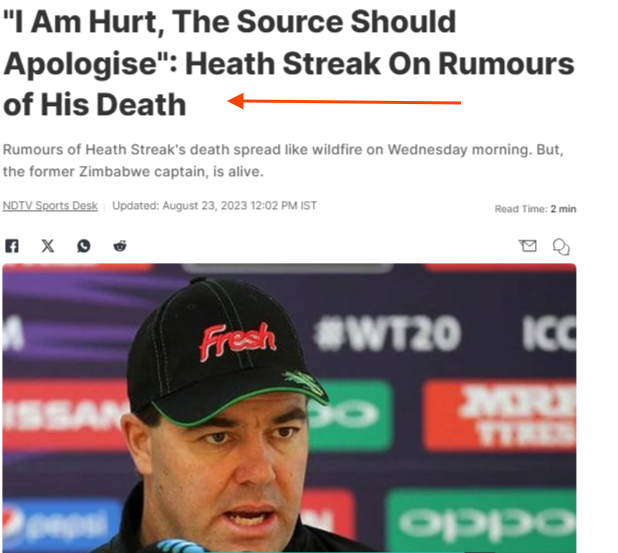Share the article on Facebook
The image size is (618, 553).
[x=12, y=246]
